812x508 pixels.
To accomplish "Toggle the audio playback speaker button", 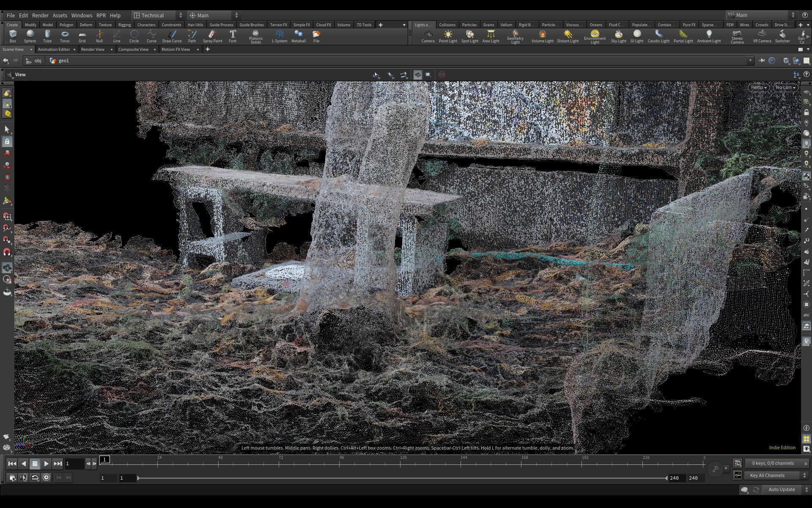I will (x=24, y=478).
